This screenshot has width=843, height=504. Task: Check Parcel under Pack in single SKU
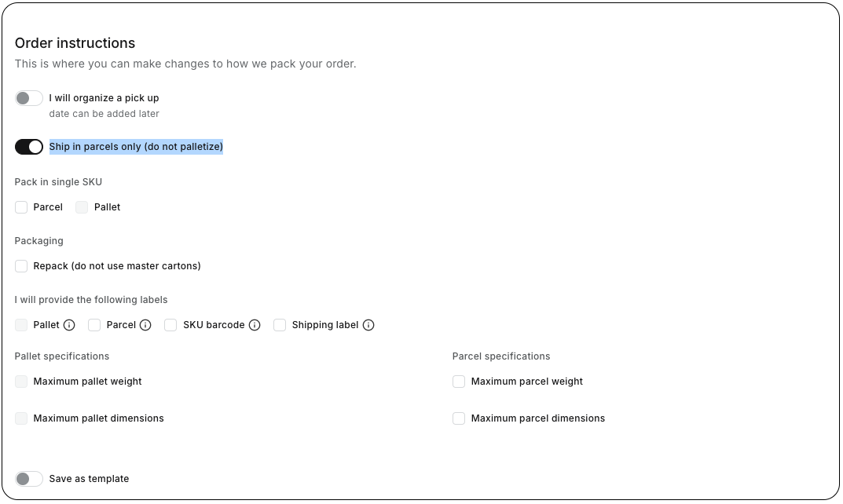[21, 207]
